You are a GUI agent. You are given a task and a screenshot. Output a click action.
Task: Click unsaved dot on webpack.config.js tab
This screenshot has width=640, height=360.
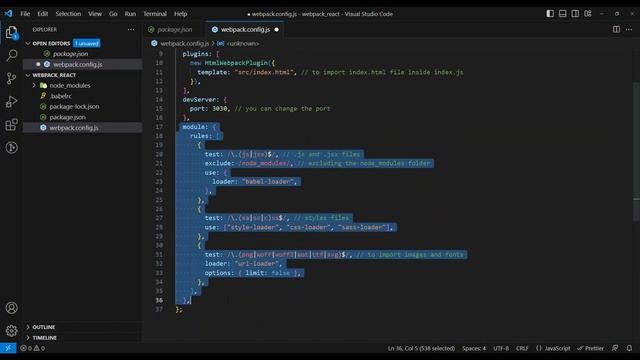point(277,29)
